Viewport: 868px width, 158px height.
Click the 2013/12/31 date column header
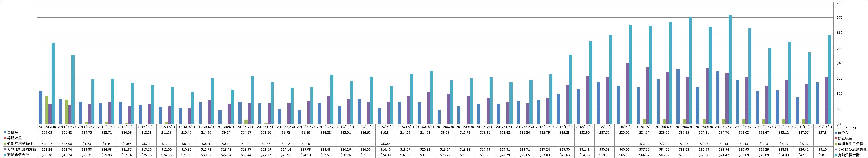pyautogui.click(x=246, y=127)
